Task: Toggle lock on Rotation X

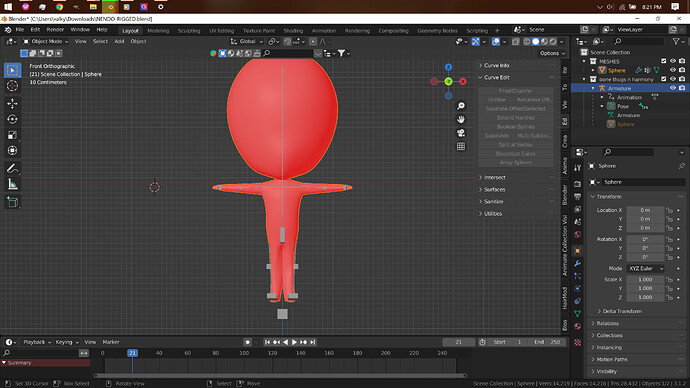Action: (x=669, y=239)
